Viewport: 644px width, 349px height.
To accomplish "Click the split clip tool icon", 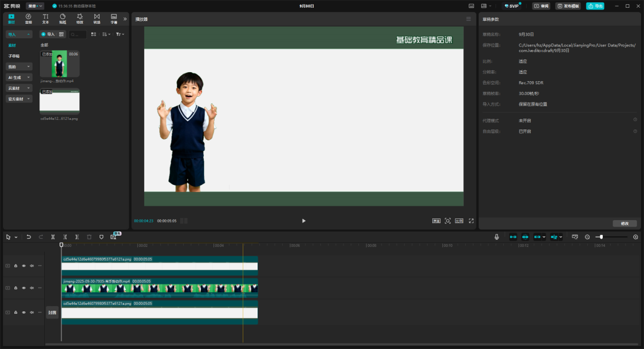I will (x=53, y=237).
